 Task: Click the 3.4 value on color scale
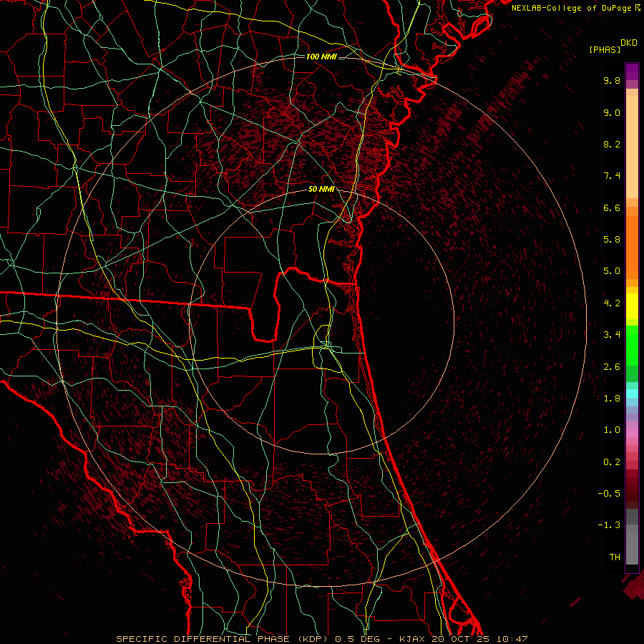pyautogui.click(x=612, y=335)
